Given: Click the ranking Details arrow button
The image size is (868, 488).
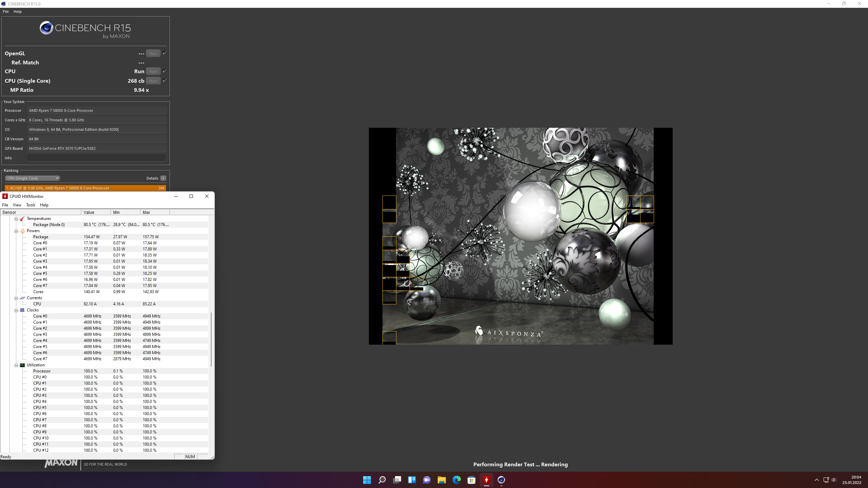Looking at the screenshot, I should click(x=163, y=178).
